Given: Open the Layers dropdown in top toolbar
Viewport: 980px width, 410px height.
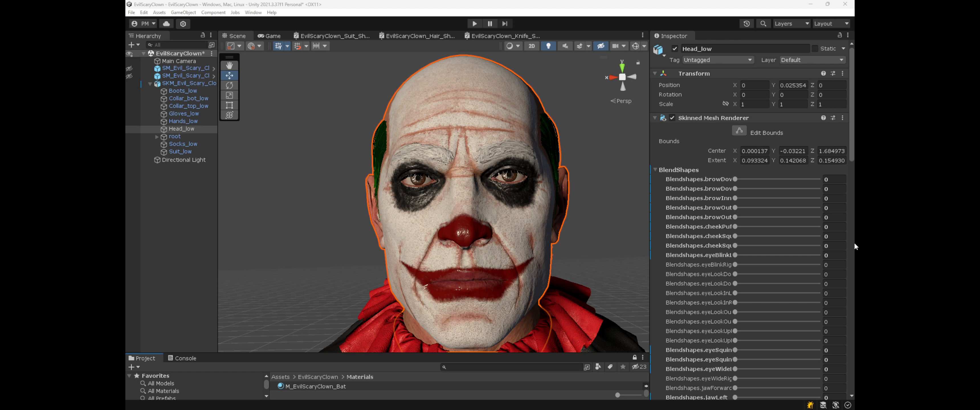Looking at the screenshot, I should (791, 24).
